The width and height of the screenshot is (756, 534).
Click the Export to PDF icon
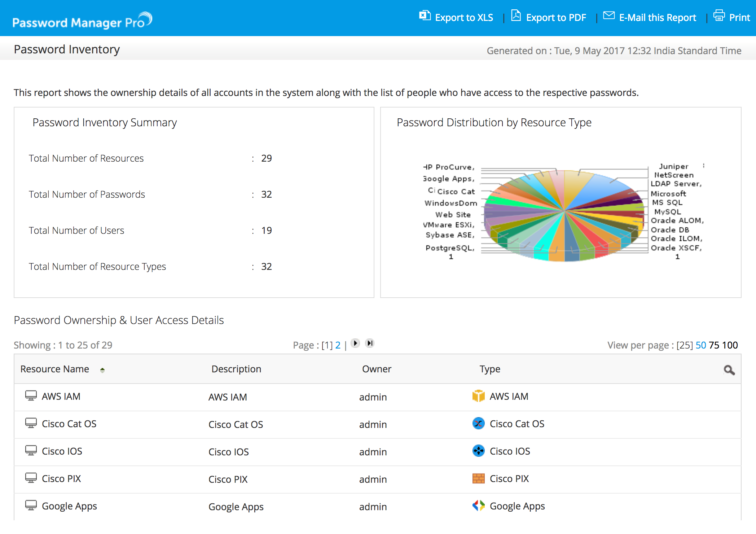516,16
